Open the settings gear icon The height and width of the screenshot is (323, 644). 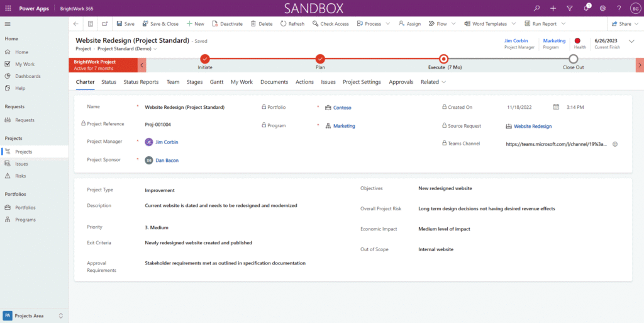602,8
